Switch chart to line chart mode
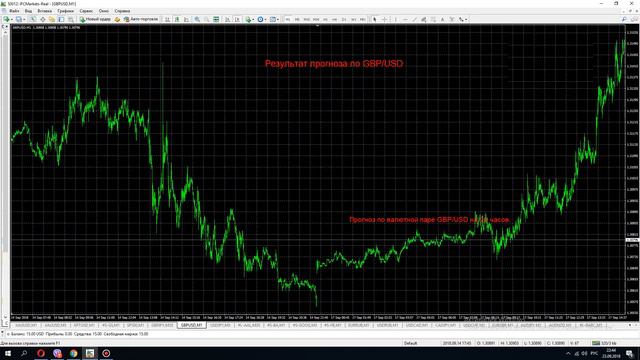Viewport: 640px width, 360px height. (187, 19)
